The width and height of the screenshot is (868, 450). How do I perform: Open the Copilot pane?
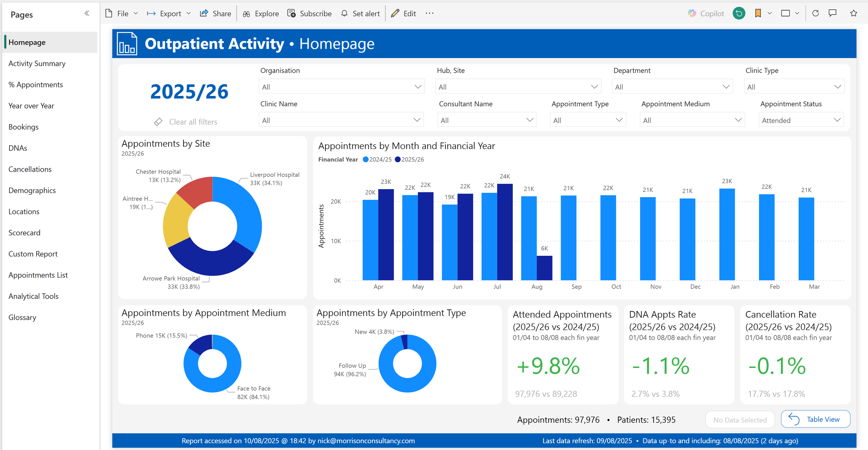(x=706, y=13)
